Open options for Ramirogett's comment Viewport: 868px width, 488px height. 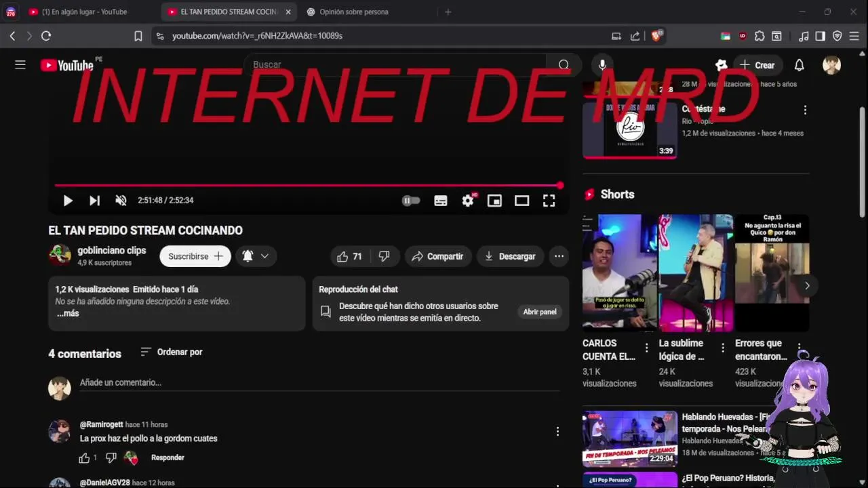tap(557, 432)
